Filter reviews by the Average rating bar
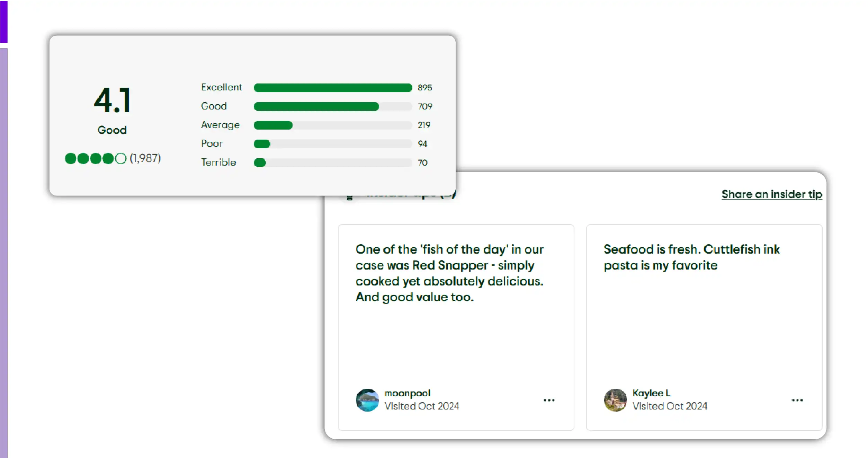 [332, 125]
